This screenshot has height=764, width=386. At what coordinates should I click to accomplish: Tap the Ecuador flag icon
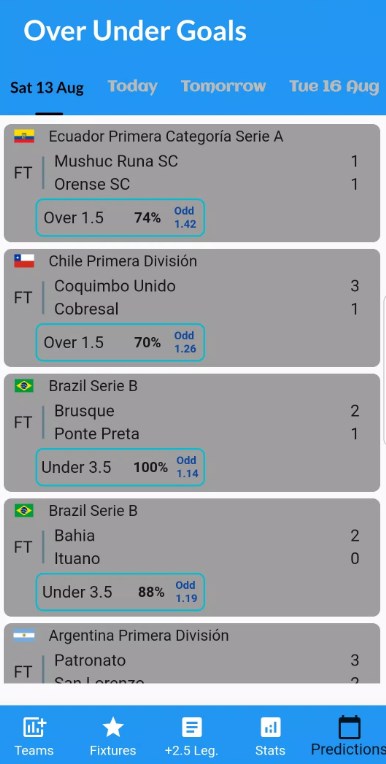24,136
